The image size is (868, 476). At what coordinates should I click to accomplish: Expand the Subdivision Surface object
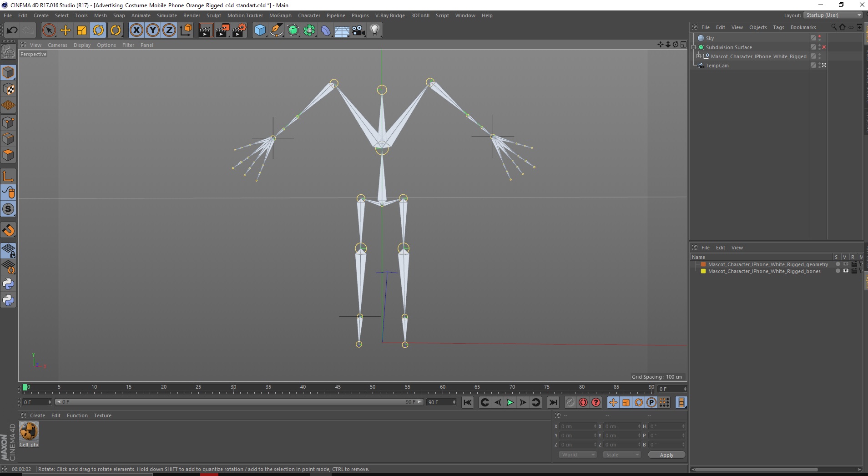694,47
